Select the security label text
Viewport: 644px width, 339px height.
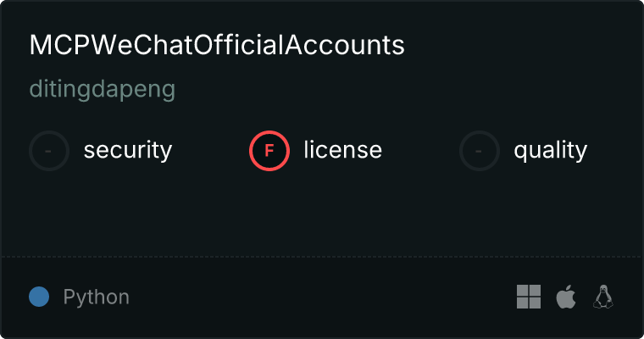[x=128, y=151]
